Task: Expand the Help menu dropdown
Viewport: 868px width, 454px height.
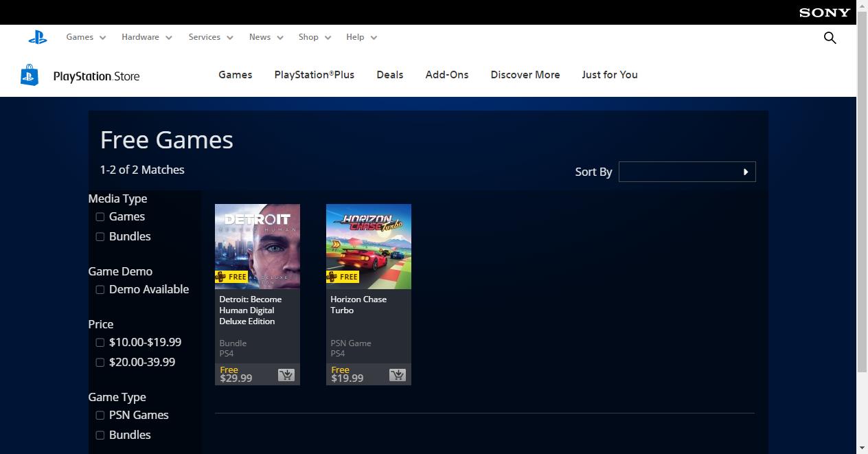Action: (x=362, y=37)
